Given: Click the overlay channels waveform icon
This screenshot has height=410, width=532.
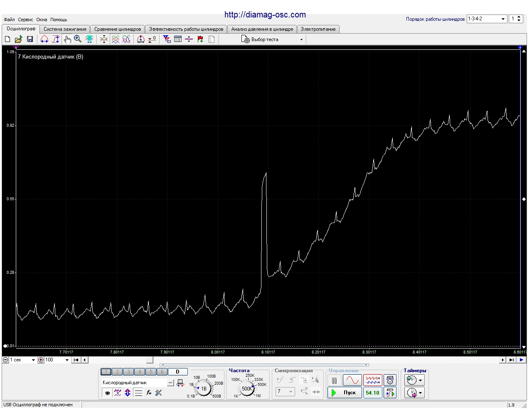Looking at the screenshot, I should coord(104,39).
